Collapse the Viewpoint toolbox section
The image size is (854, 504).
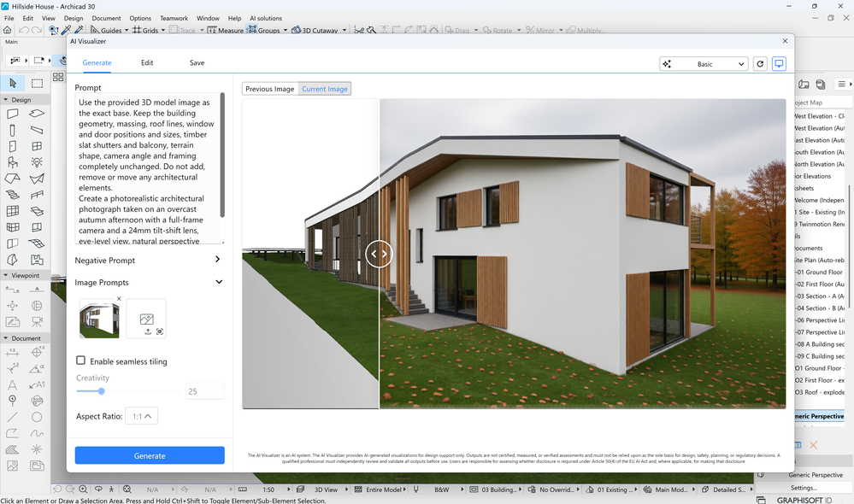[x=6, y=275]
